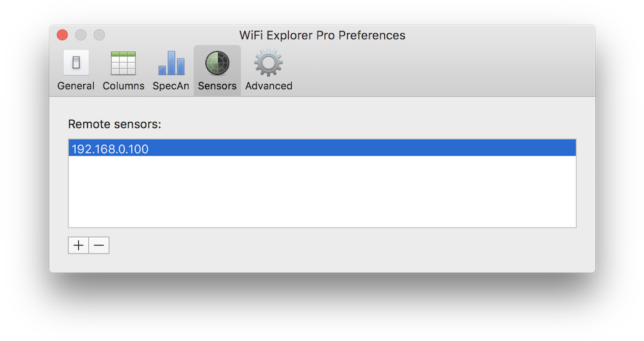The width and height of the screenshot is (644, 341).
Task: Go to the Columns tab label
Action: [123, 86]
